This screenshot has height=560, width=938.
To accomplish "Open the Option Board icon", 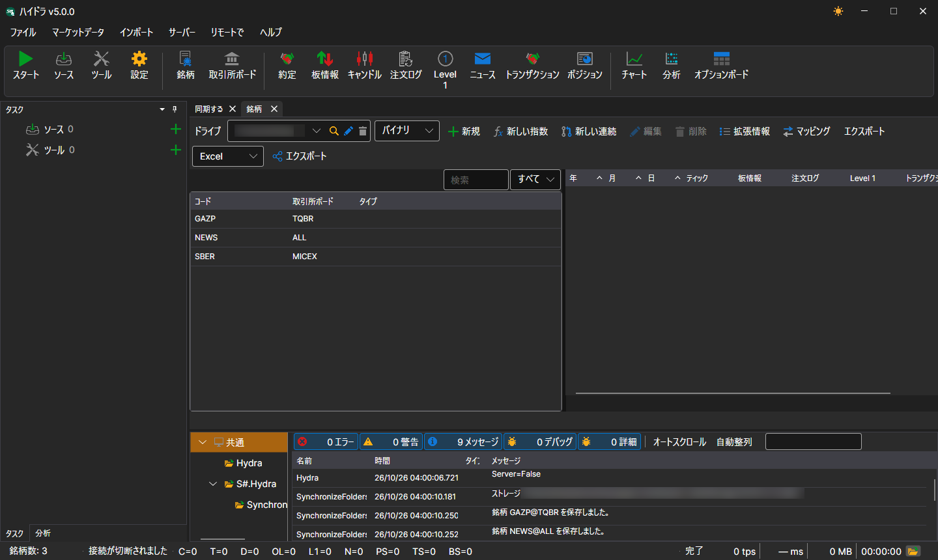I will pos(721,59).
